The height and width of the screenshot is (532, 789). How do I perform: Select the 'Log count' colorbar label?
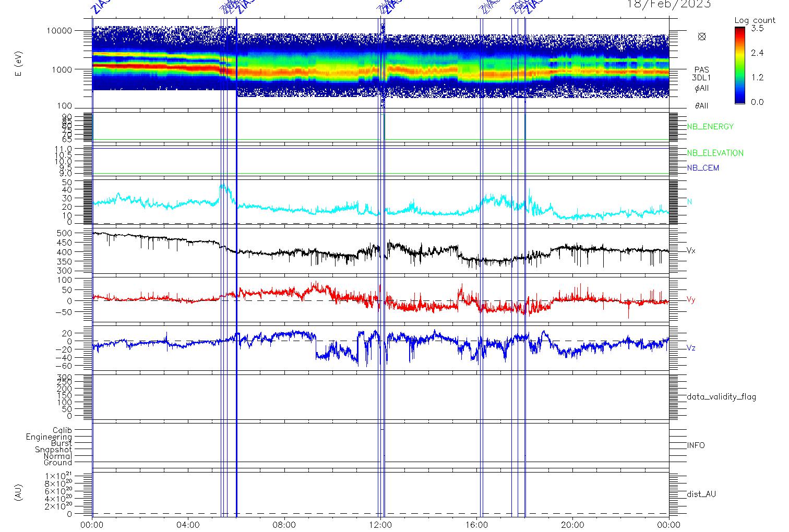pos(755,20)
